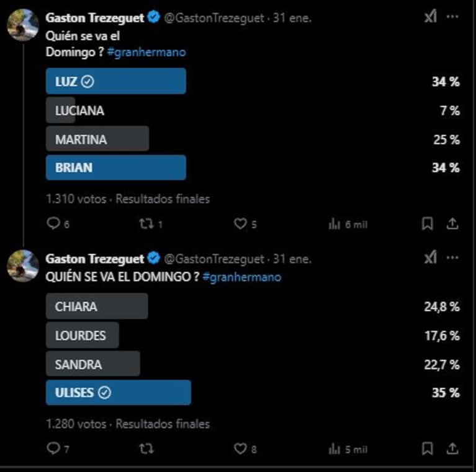
Task: Click the Gaston Trezeguet avatar on first tweet
Action: (23, 25)
